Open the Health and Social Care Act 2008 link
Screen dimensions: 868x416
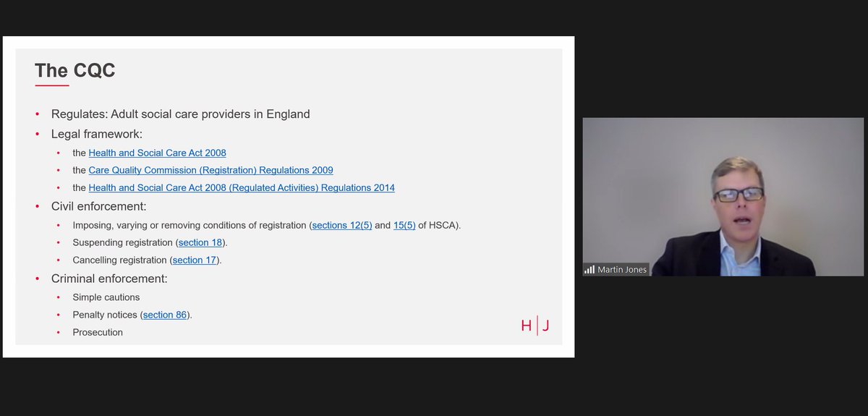coord(157,153)
